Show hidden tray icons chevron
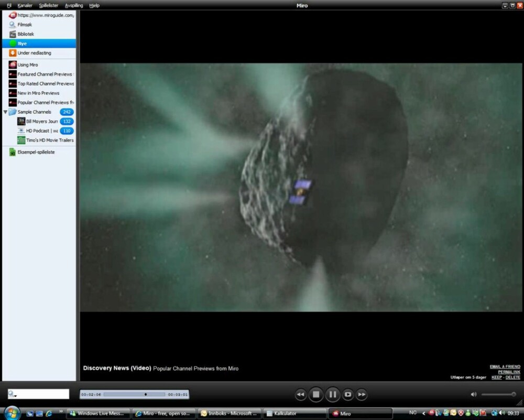Screen dimensions: 524x420 click(x=423, y=413)
